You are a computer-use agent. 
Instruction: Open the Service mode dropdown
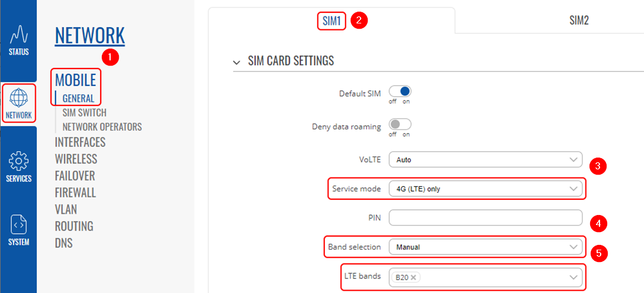[485, 189]
